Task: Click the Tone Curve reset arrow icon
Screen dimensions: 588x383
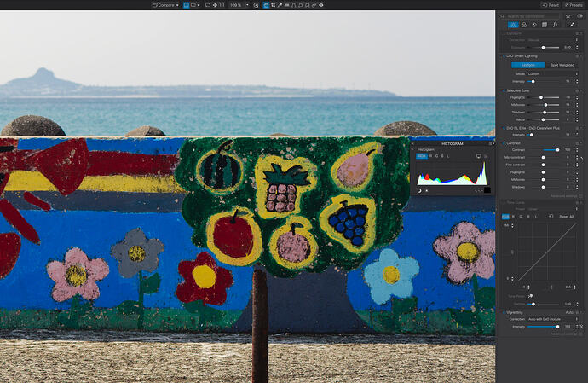Action: coord(551,217)
